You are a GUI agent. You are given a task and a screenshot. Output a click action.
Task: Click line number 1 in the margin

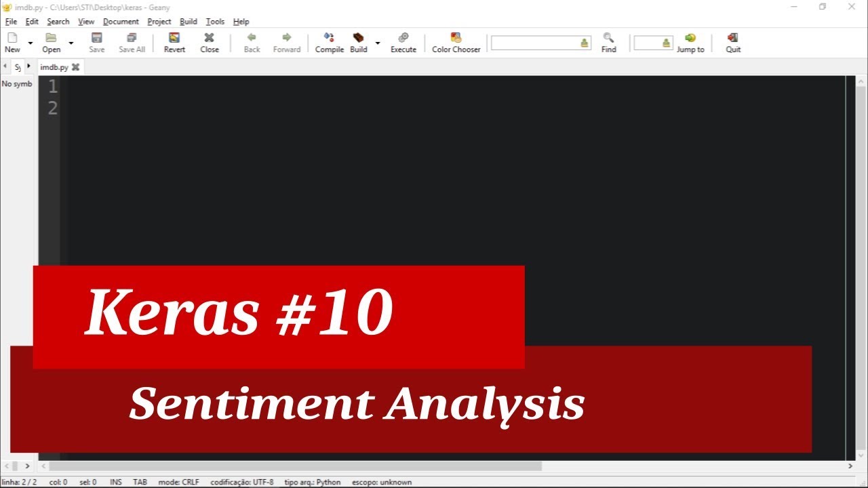click(x=53, y=87)
